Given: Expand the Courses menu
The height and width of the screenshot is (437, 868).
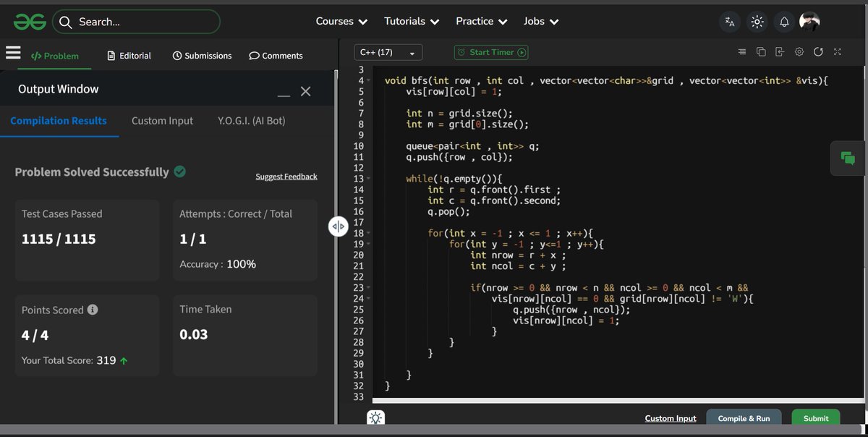Looking at the screenshot, I should click(x=341, y=22).
